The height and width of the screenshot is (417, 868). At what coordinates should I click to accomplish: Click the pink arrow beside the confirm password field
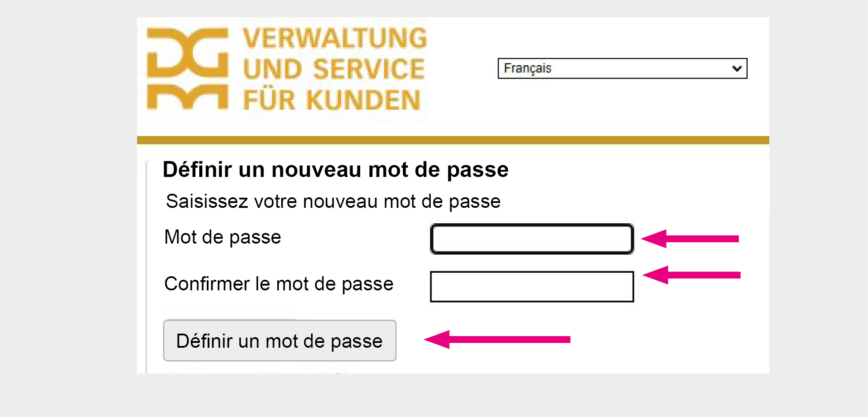point(691,275)
